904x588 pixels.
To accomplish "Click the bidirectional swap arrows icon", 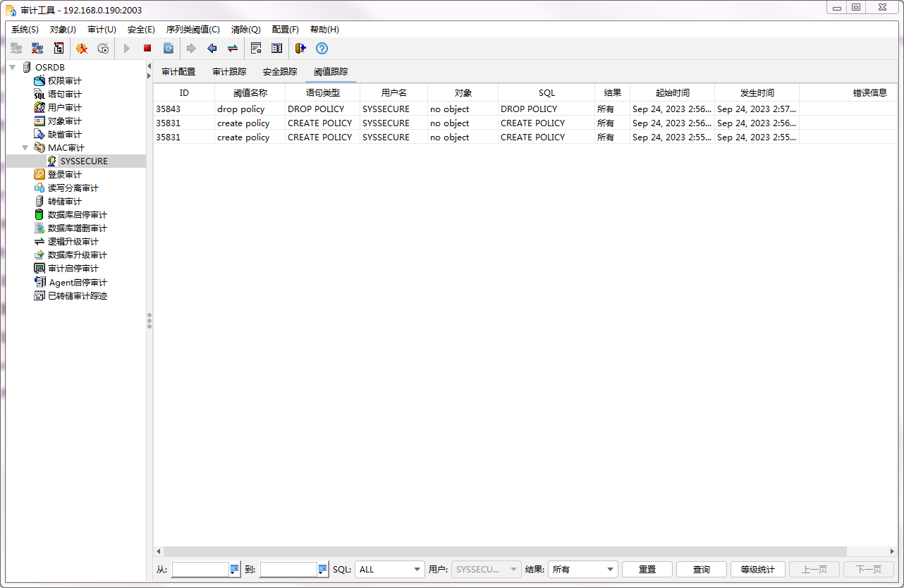I will point(232,49).
